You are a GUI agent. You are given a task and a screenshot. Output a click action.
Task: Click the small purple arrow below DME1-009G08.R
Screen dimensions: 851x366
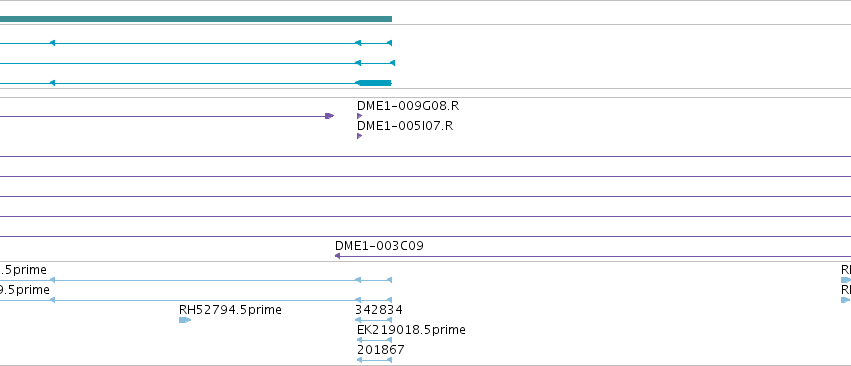(x=359, y=116)
